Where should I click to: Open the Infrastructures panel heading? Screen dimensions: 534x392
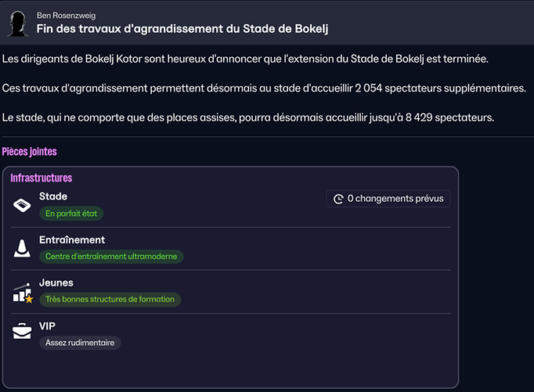pyautogui.click(x=41, y=178)
